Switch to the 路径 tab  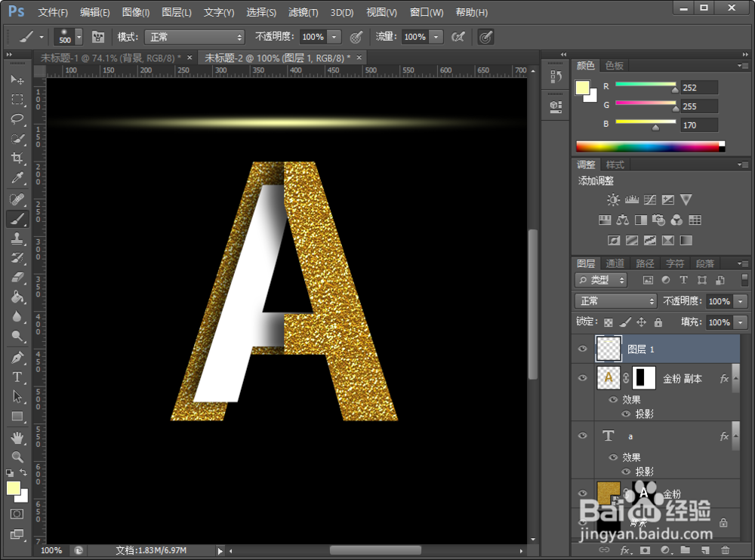coord(645,263)
